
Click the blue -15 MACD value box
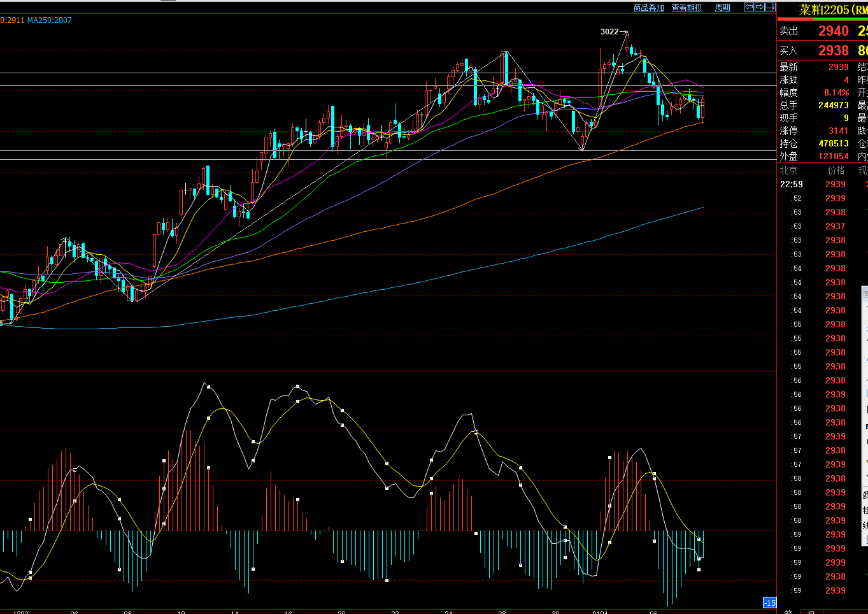coord(770,603)
